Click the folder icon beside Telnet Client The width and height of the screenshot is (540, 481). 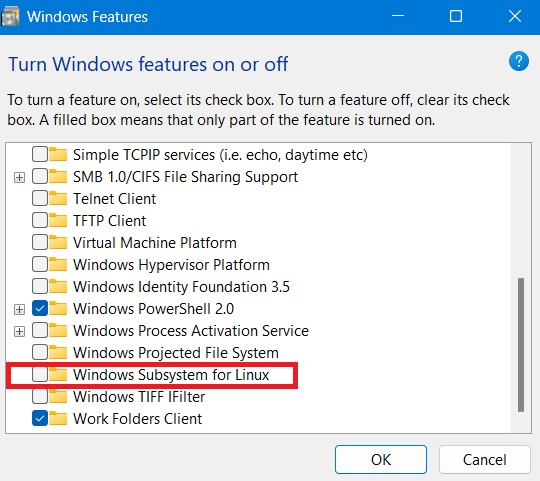click(58, 199)
